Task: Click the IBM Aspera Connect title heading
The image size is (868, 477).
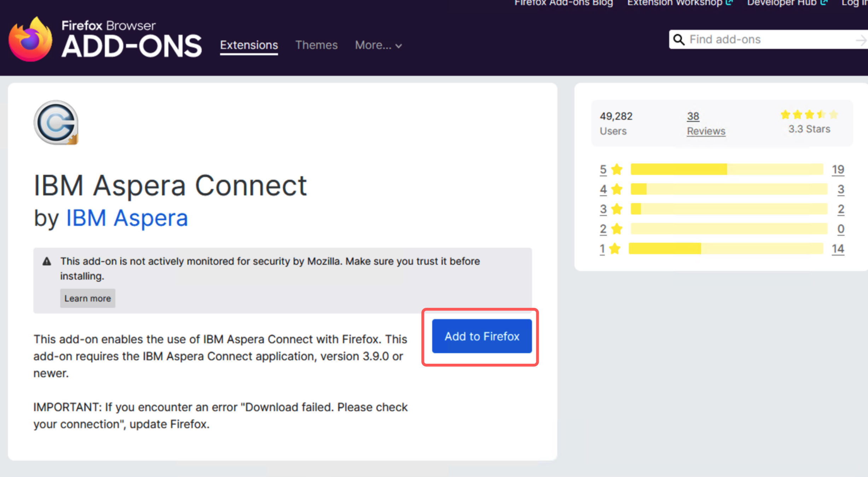Action: [170, 185]
